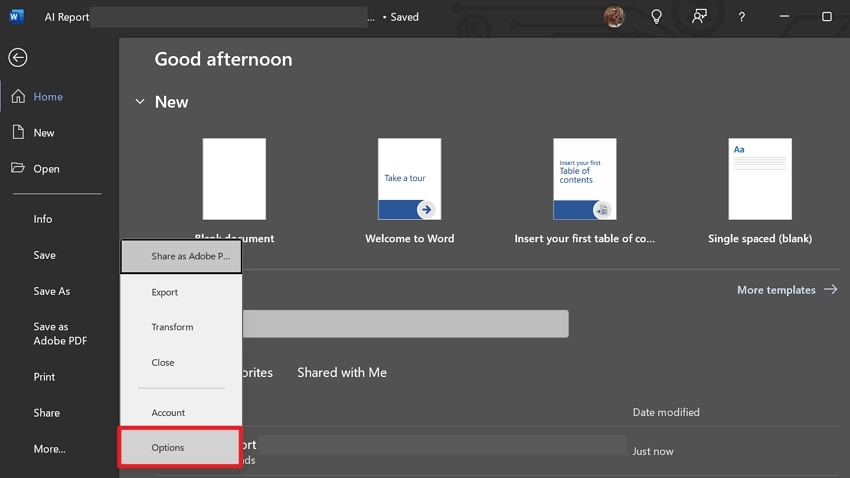Click the Date modified column header
Viewport: 850px width, 478px height.
(666, 412)
